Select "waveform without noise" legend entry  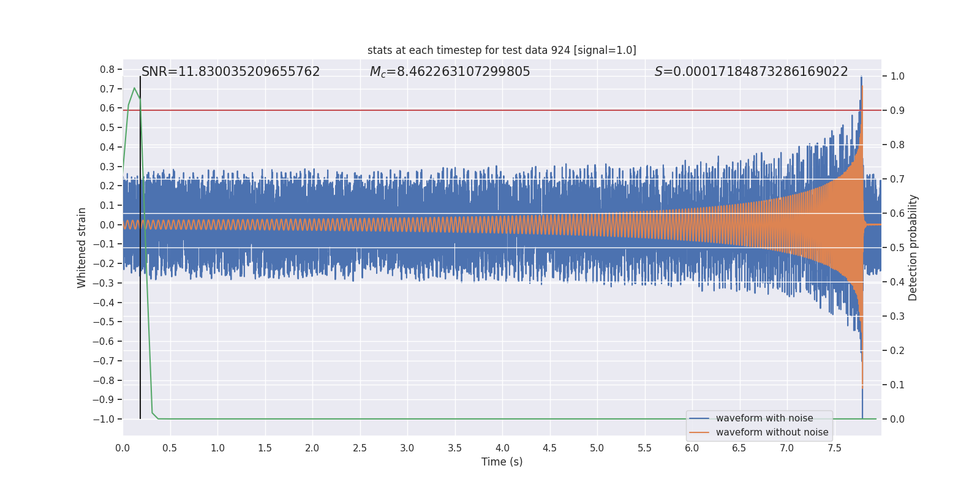point(772,432)
